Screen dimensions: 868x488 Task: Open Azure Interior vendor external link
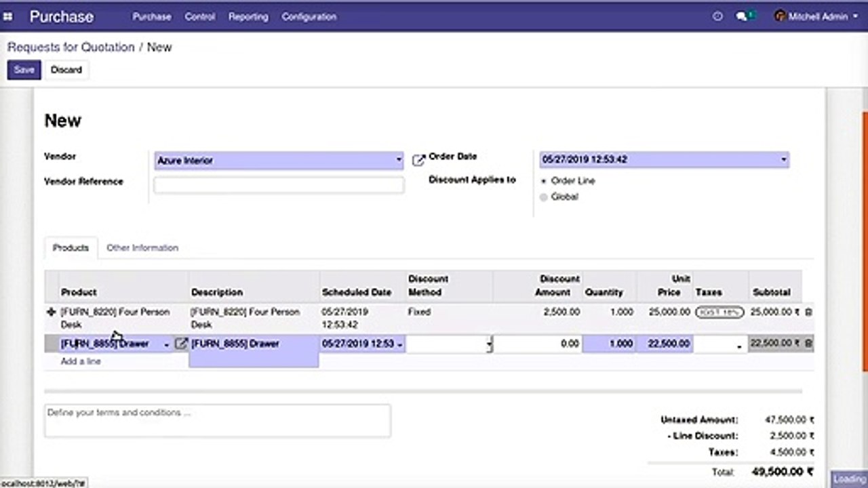[418, 161]
